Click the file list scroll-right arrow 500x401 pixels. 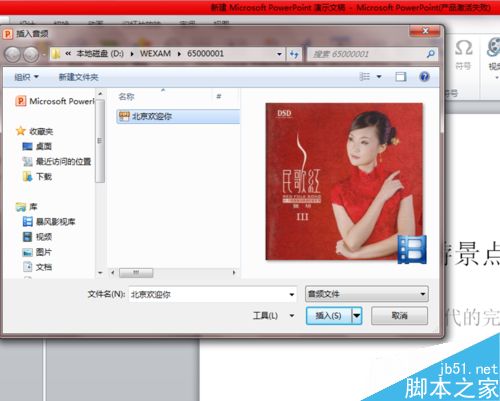pos(234,273)
